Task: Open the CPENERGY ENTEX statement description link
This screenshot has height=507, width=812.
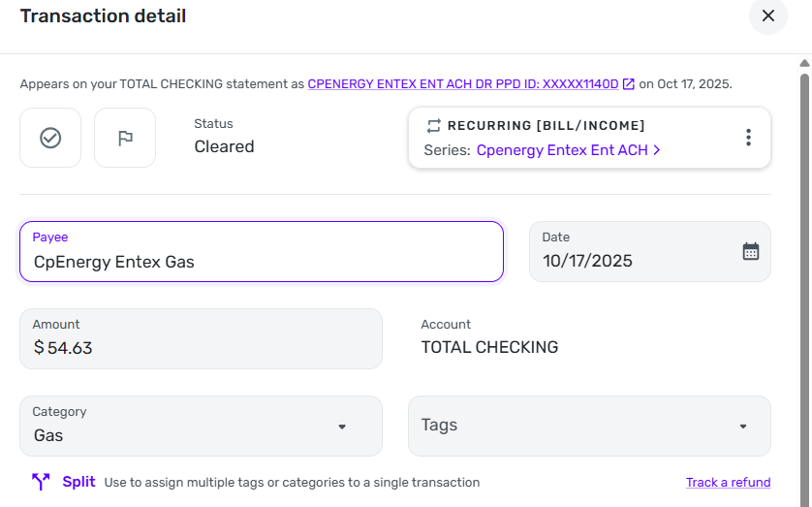Action: 462,84
